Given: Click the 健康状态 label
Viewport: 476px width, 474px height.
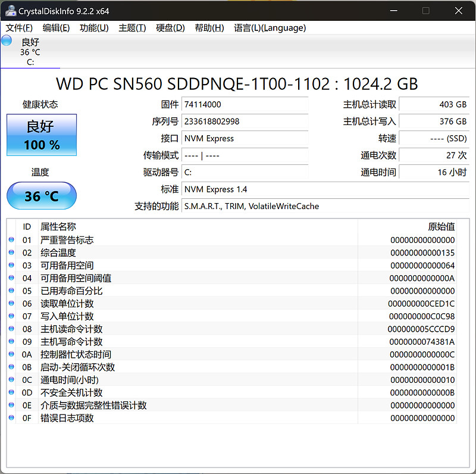Looking at the screenshot, I should pyautogui.click(x=40, y=105).
